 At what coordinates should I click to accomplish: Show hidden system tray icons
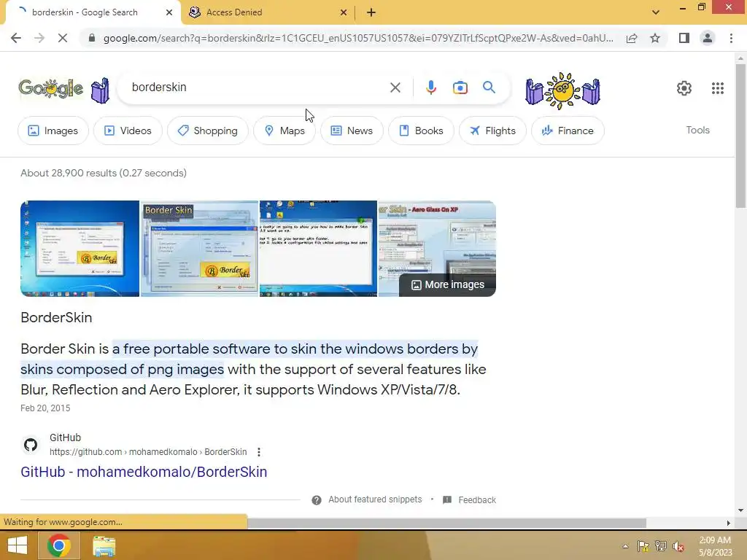(x=625, y=546)
